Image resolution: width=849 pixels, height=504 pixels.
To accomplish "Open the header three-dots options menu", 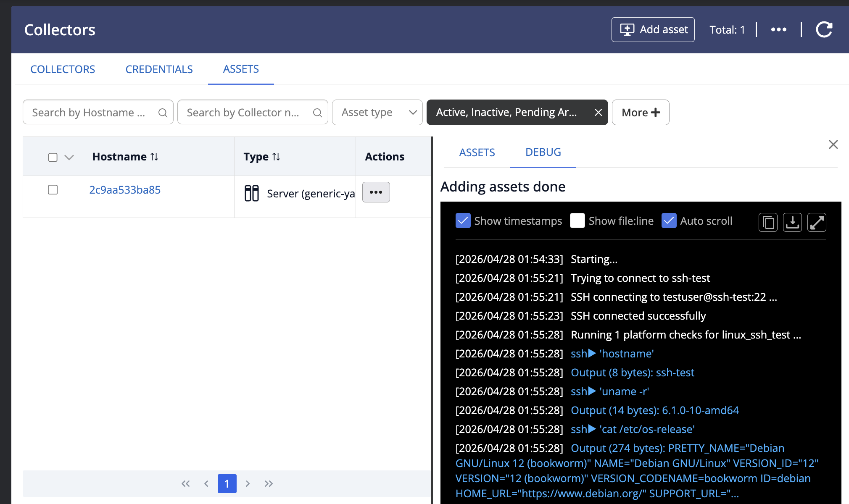I will (x=778, y=29).
